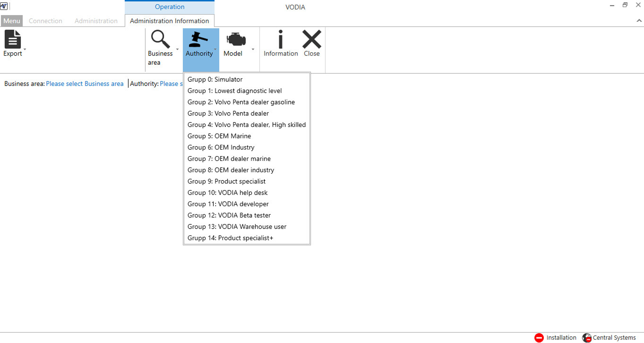Collapse the ribbon with the chevron
644x343 pixels.
[639, 21]
